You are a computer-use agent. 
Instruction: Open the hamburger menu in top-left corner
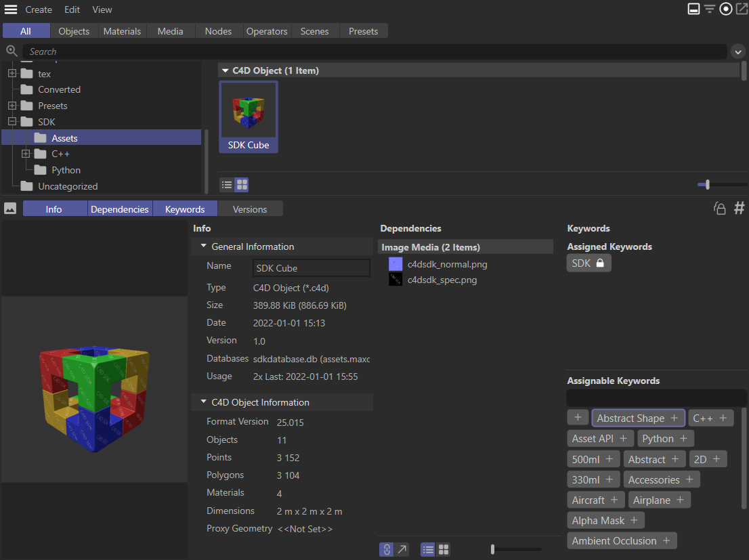(x=11, y=9)
